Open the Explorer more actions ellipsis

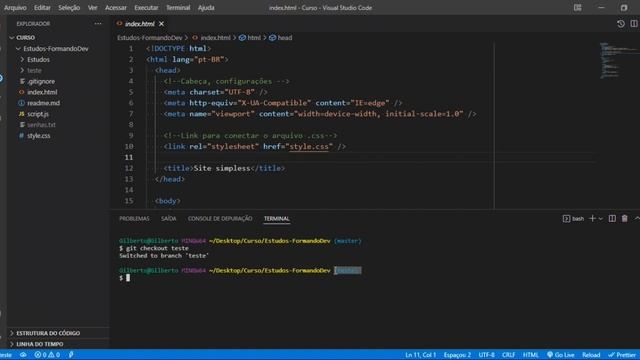click(x=98, y=24)
